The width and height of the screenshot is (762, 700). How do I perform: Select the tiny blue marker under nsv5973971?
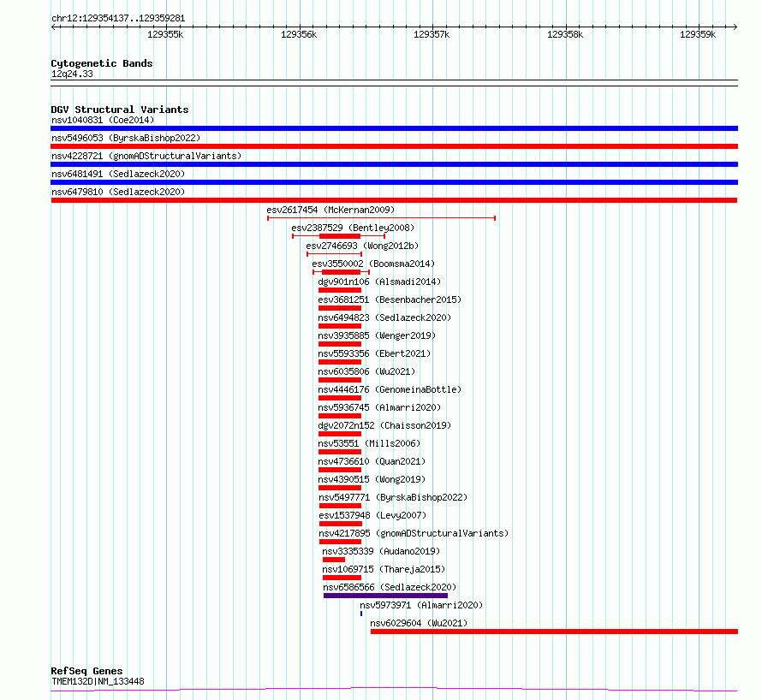pyautogui.click(x=361, y=614)
